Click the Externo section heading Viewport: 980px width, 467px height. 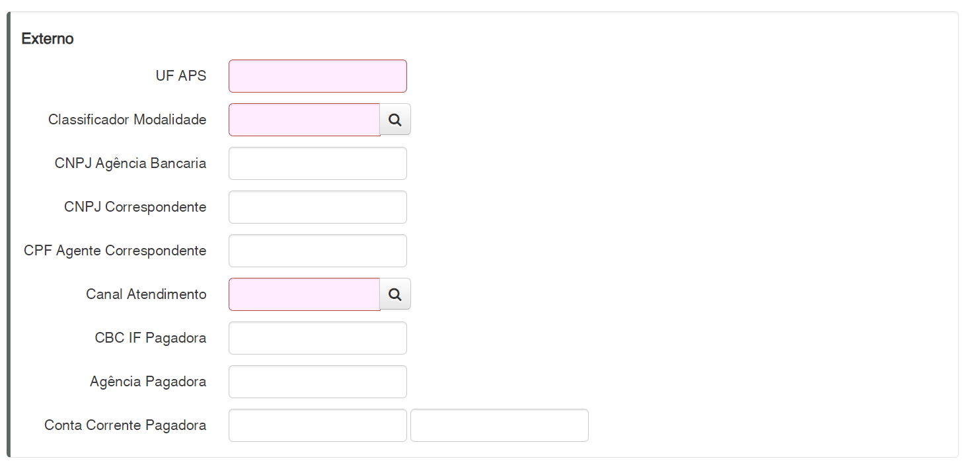48,39
